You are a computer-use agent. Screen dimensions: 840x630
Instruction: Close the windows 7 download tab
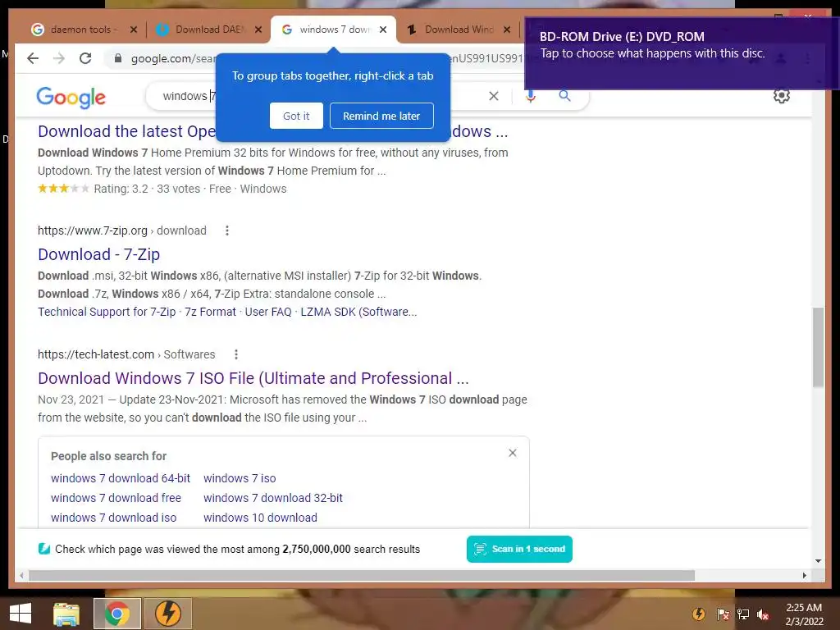point(383,30)
